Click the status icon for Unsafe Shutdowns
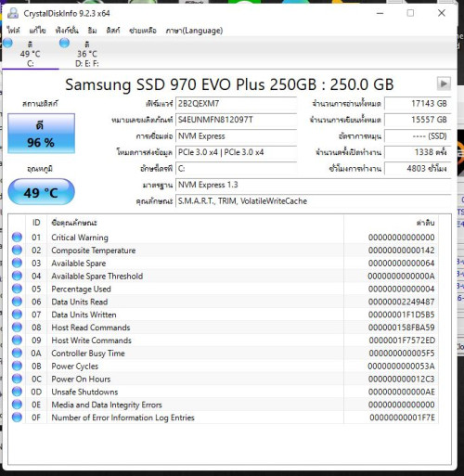 pyautogui.click(x=17, y=392)
